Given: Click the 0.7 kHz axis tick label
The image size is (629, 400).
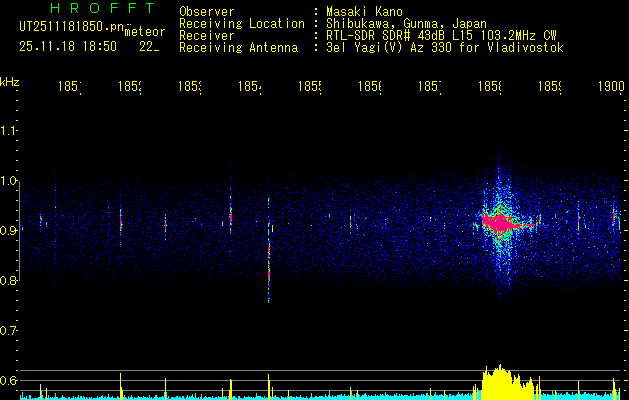Looking at the screenshot, I should pos(8,331).
